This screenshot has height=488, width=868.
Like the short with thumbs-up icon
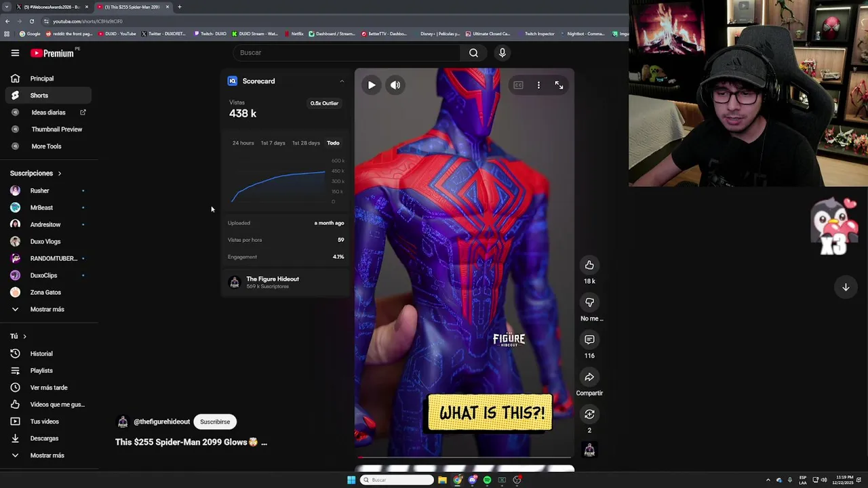[589, 265]
